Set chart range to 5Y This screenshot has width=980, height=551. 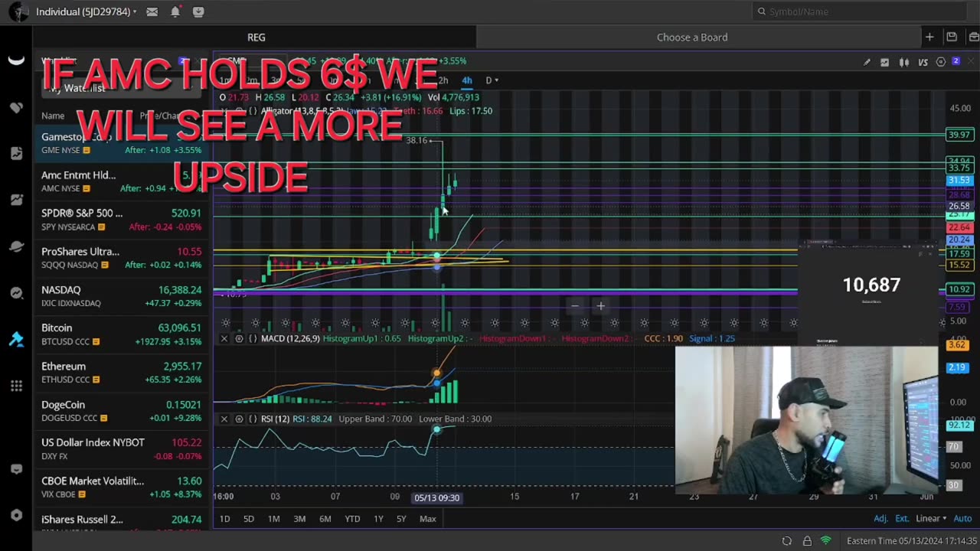point(401,519)
